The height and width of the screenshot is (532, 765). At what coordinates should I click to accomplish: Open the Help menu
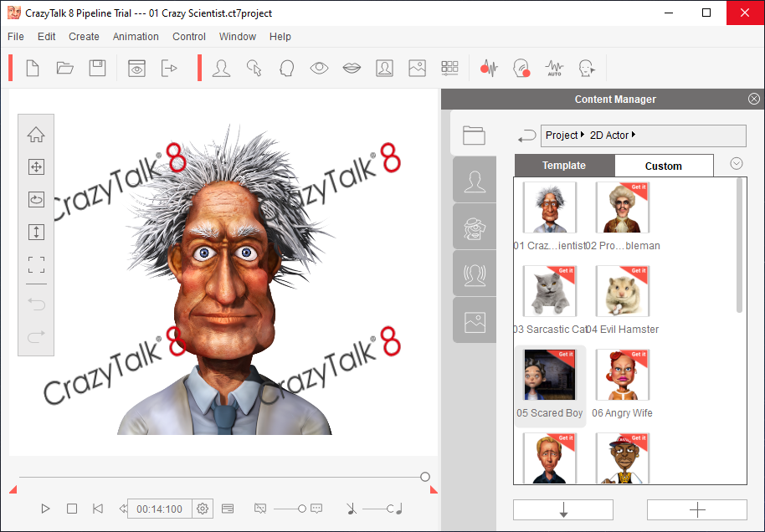point(280,37)
